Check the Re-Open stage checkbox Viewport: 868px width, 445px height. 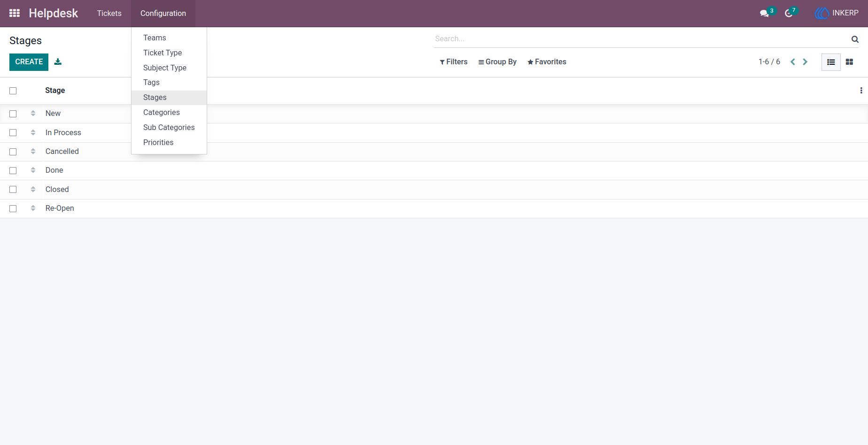point(13,208)
